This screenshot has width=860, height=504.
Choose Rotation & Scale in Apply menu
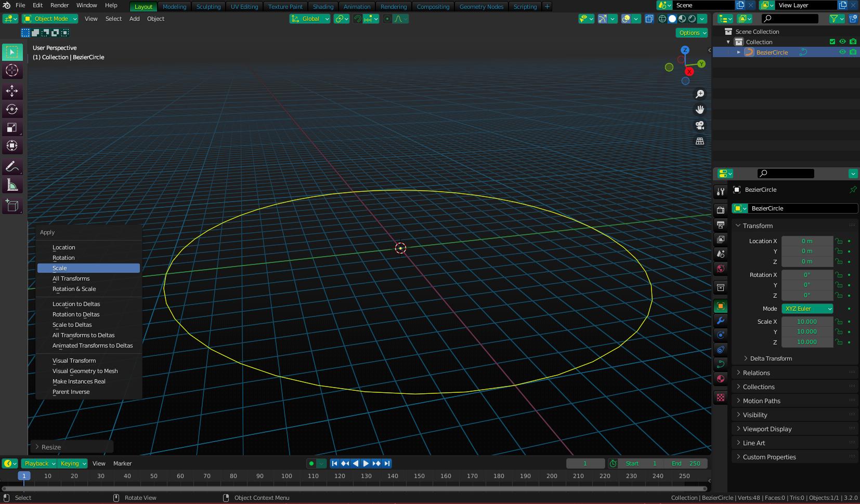click(x=88, y=289)
